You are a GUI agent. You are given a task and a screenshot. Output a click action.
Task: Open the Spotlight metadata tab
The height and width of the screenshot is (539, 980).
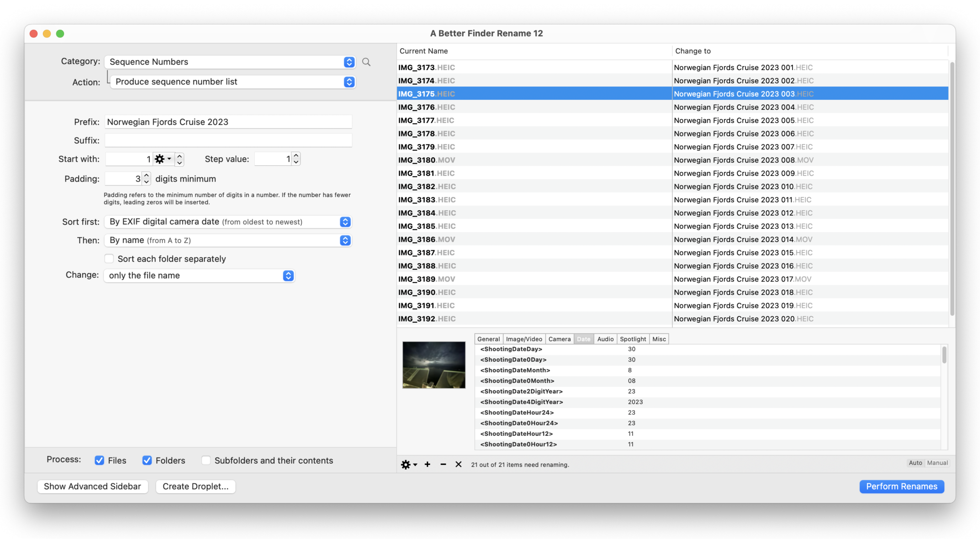[632, 339]
